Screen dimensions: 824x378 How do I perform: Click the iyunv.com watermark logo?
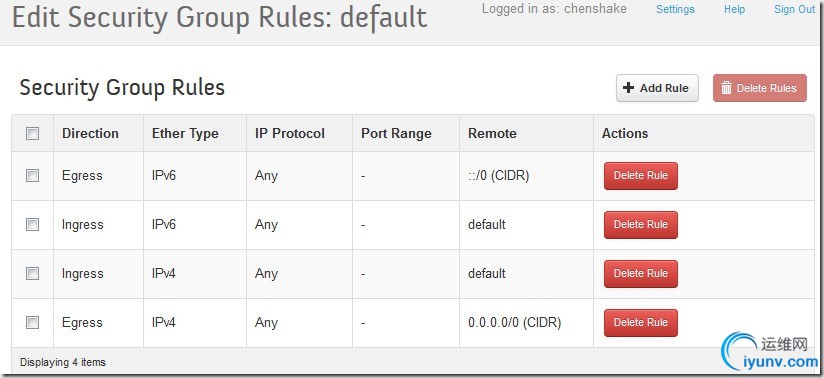coord(770,351)
